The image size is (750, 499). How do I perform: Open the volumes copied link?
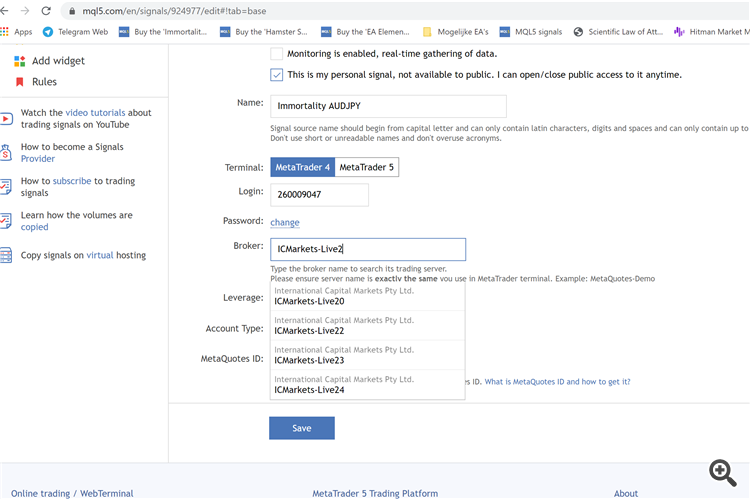(x=34, y=227)
